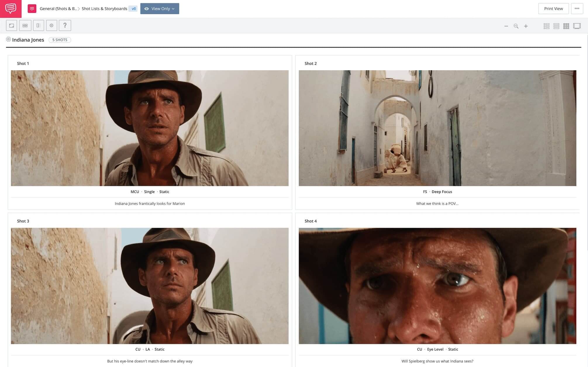Click the Shot 3 label
Image resolution: width=588 pixels, height=367 pixels.
[23, 221]
